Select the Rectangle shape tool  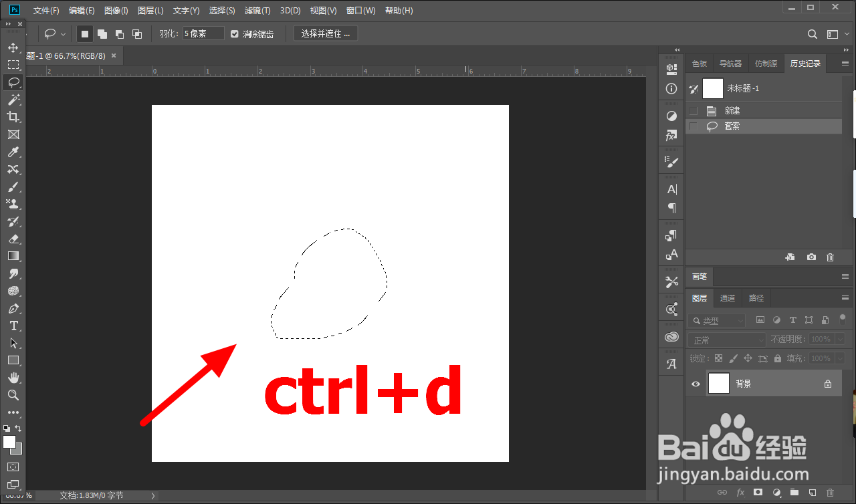point(13,360)
